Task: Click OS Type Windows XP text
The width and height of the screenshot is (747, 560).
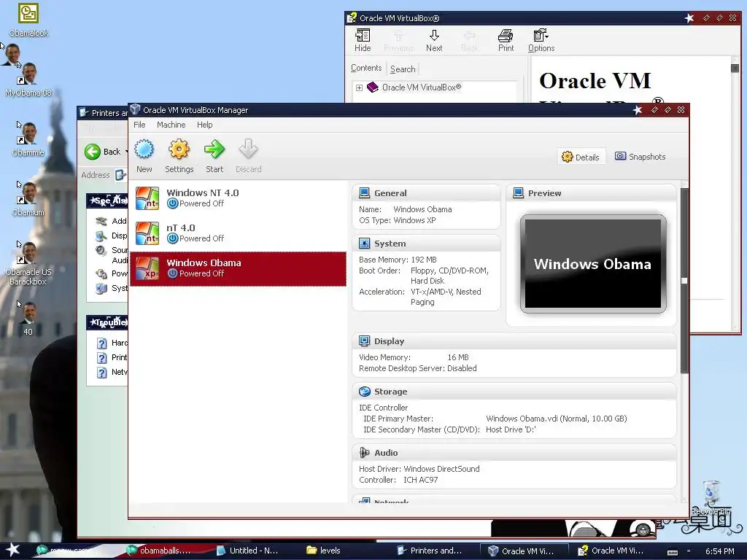Action: coord(398,220)
